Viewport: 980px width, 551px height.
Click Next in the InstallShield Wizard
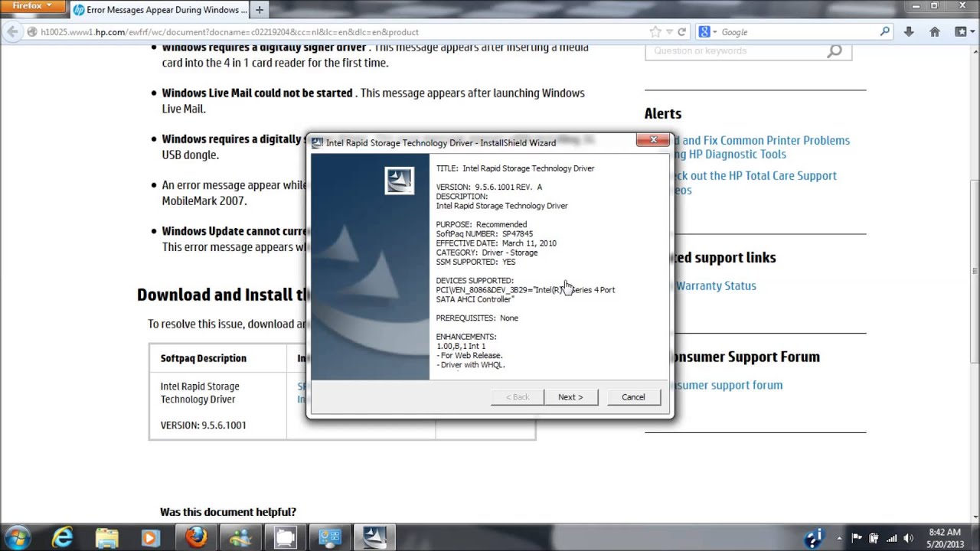pos(570,397)
